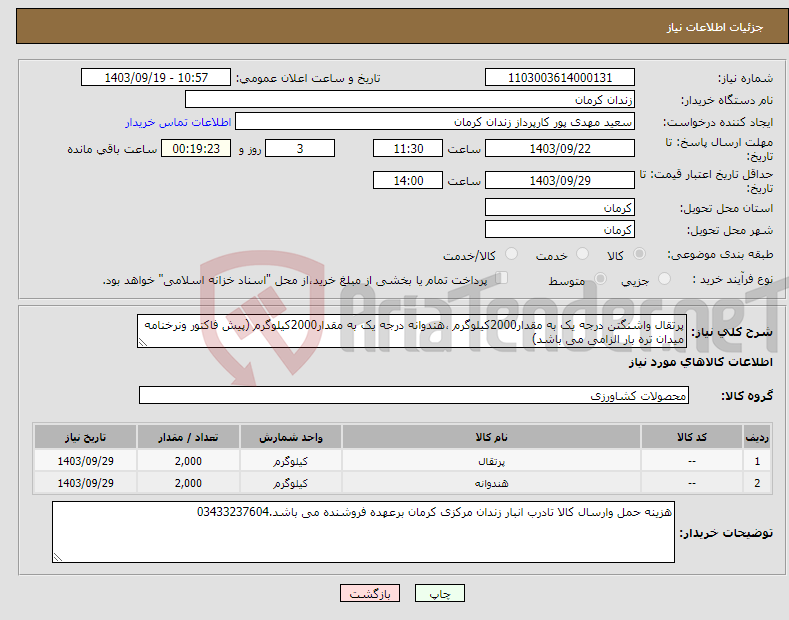The width and height of the screenshot is (789, 620).
Task: Click row number 2 cell
Action: point(757,483)
